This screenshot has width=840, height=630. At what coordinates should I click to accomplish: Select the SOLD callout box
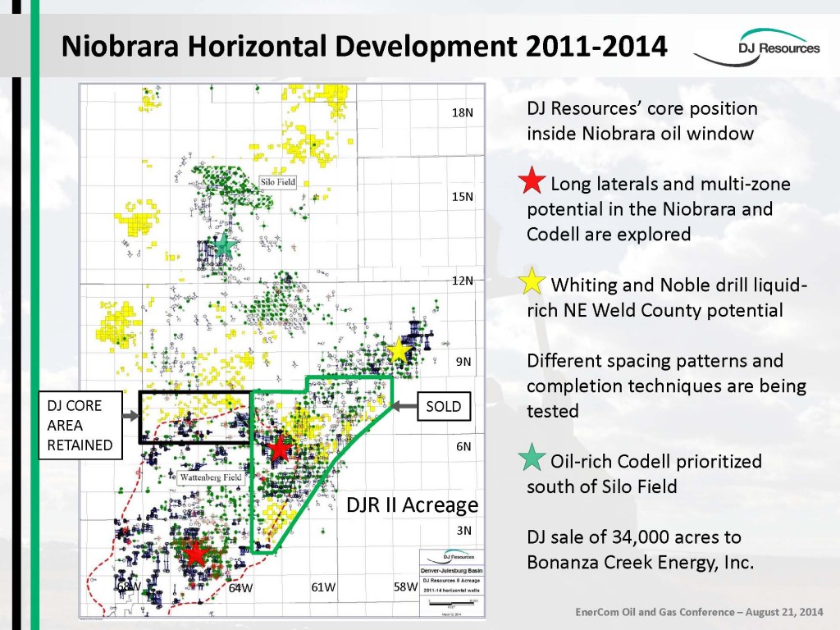444,406
